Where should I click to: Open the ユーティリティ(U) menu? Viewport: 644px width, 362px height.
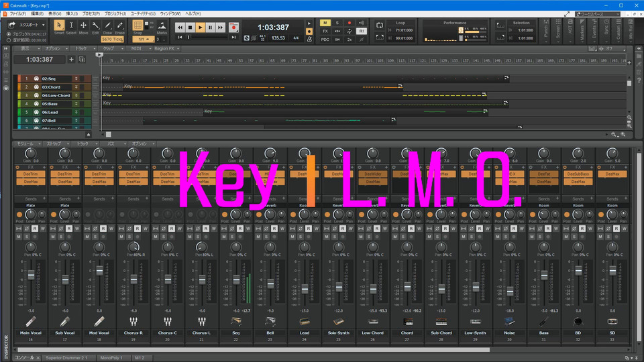point(143,13)
